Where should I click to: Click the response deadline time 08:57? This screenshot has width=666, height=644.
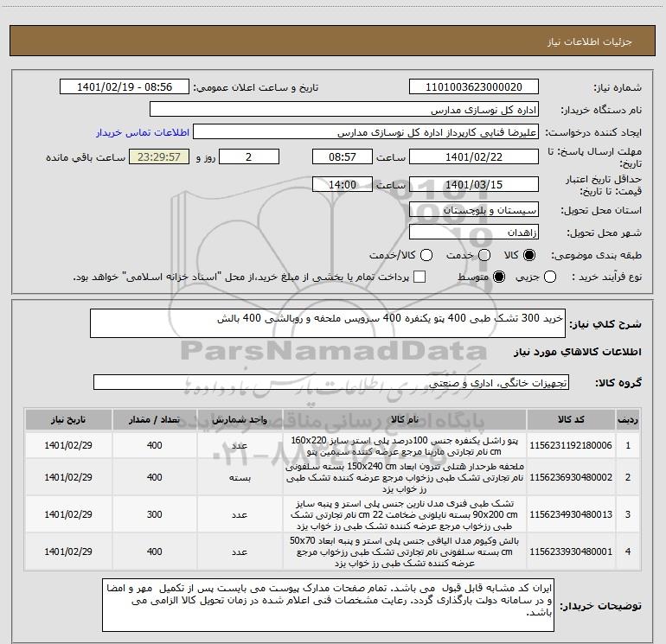(x=343, y=157)
